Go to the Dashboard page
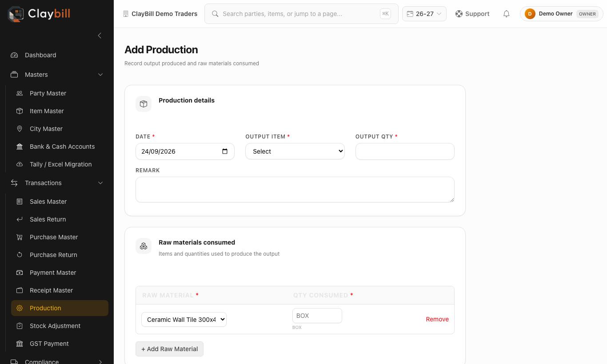Image resolution: width=607 pixels, height=364 pixels. (x=57, y=55)
